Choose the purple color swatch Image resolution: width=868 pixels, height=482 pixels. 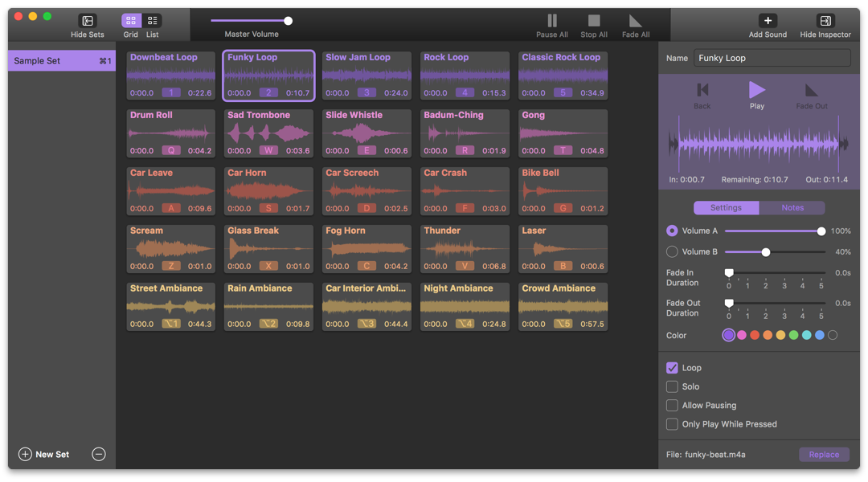pyautogui.click(x=728, y=335)
